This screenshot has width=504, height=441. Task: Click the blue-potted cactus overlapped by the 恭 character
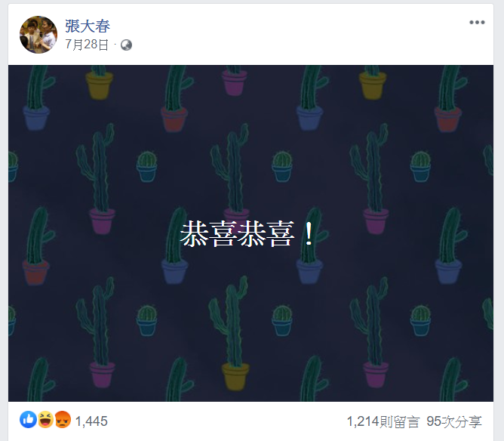176,245
